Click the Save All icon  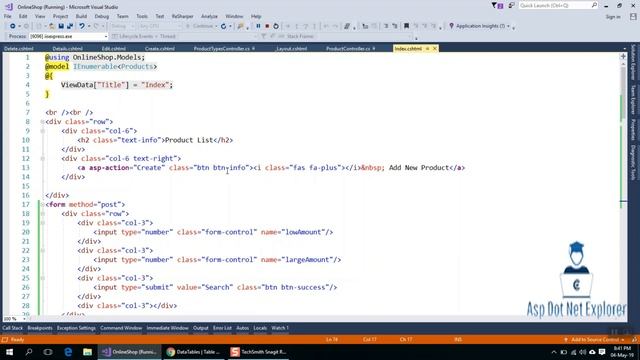pyautogui.click(x=70, y=26)
